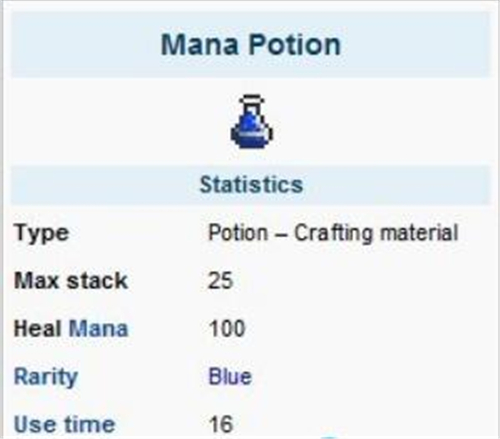Click the Max stack value 25
500x439 pixels.
tap(220, 281)
